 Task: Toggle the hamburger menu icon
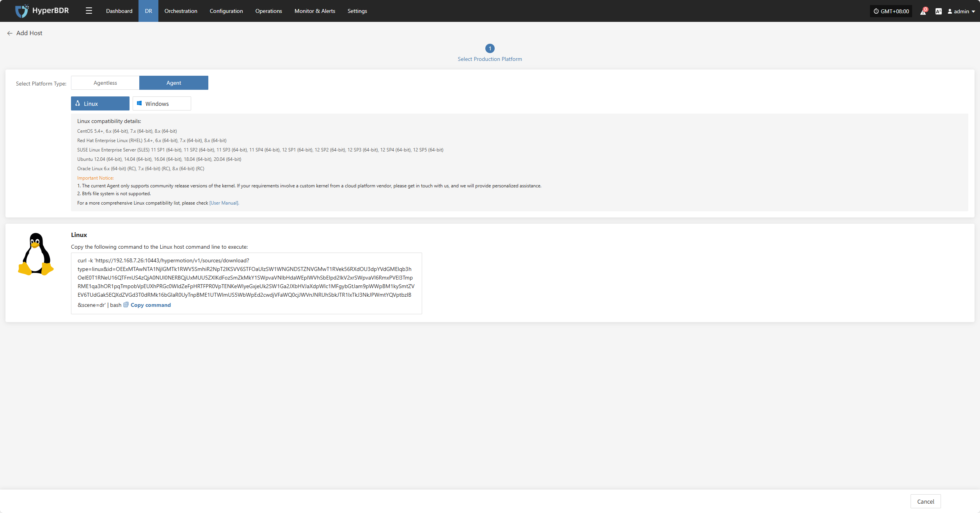tap(89, 11)
